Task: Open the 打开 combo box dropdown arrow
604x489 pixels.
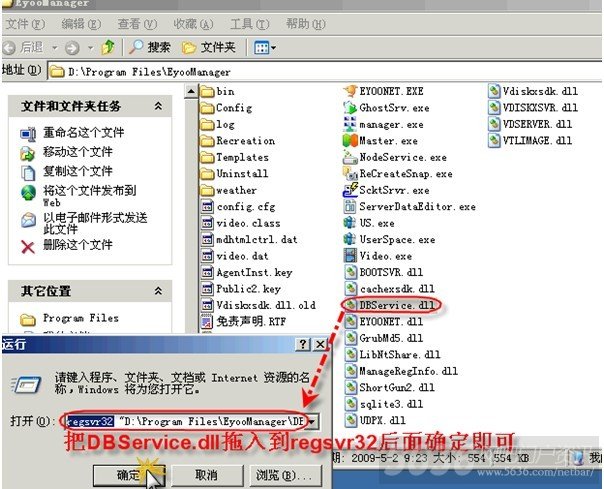Action: (x=312, y=422)
